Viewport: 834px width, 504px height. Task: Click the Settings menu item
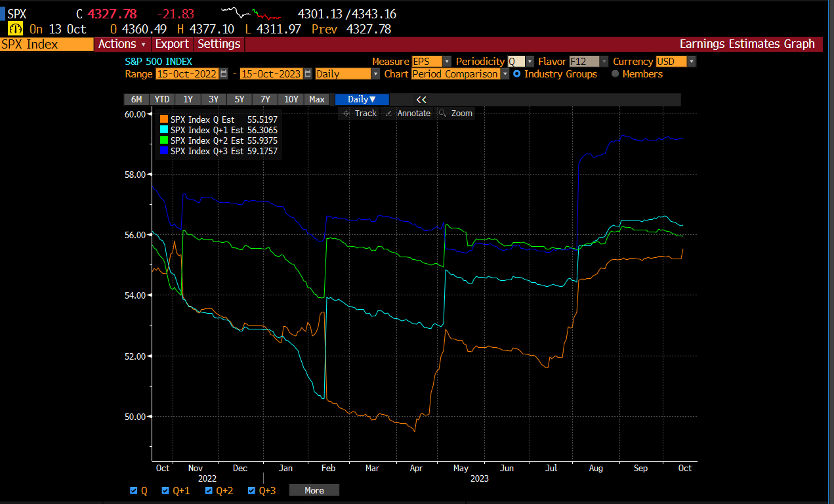(x=219, y=44)
